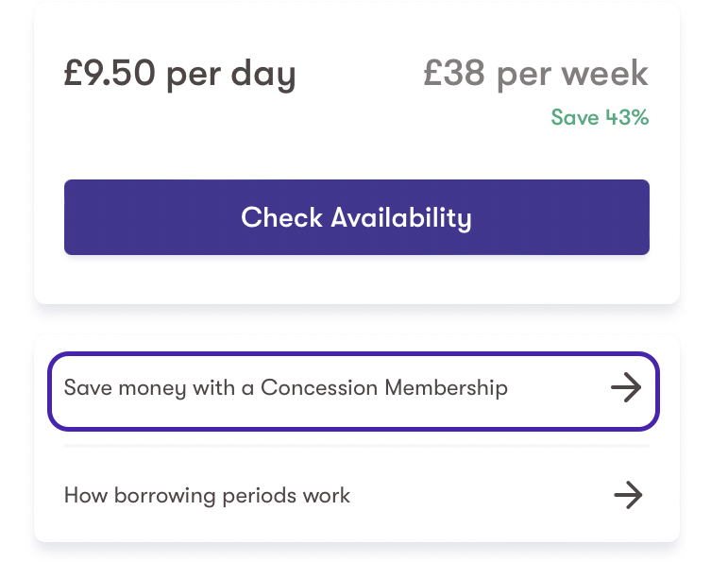The height and width of the screenshot is (562, 728).
Task: Click the "43%" discount figure
Action: [627, 118]
